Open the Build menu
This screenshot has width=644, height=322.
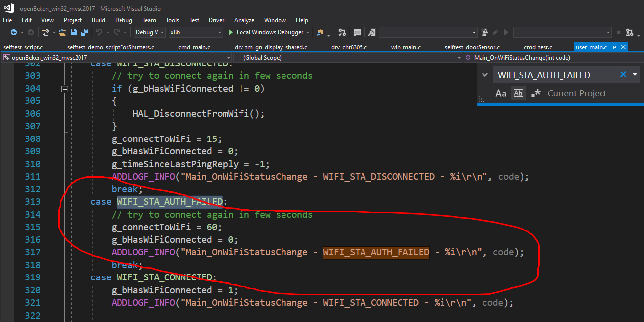[x=98, y=20]
